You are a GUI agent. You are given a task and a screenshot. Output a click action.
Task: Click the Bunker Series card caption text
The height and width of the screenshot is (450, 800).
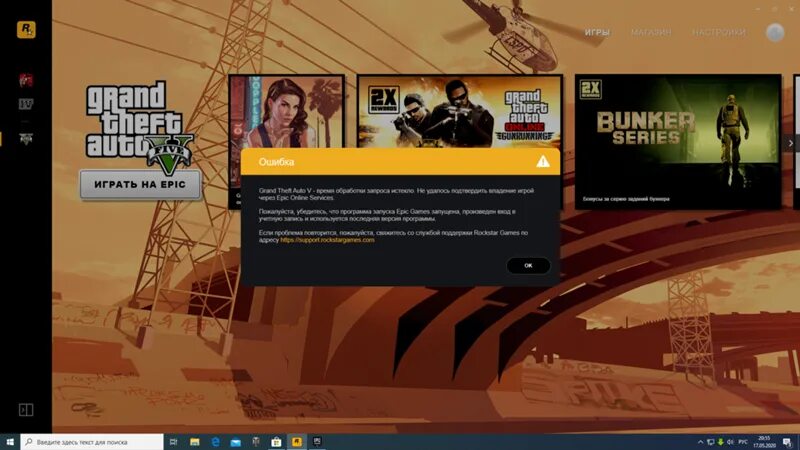pos(626,199)
